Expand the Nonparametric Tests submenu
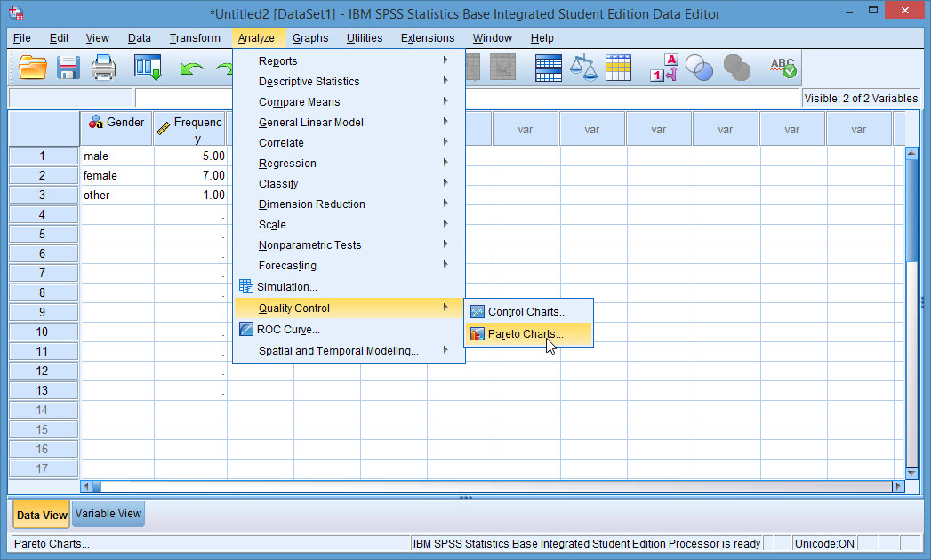The width and height of the screenshot is (931, 560). (x=445, y=244)
